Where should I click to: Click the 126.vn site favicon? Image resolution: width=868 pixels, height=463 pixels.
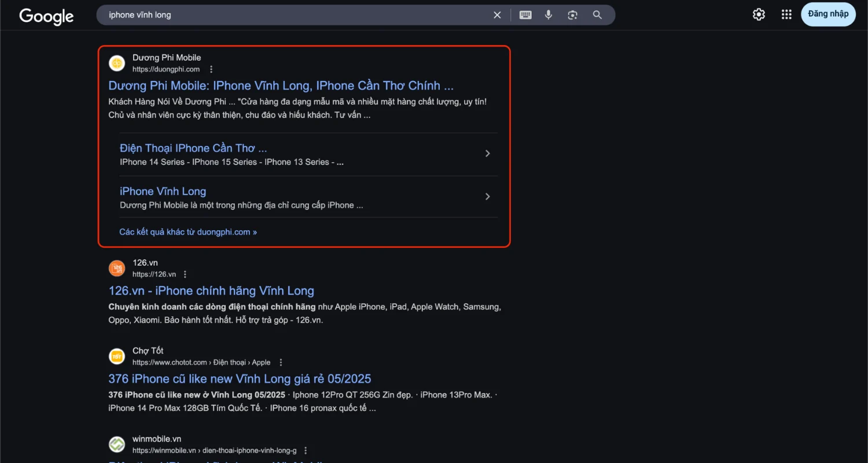coord(117,268)
